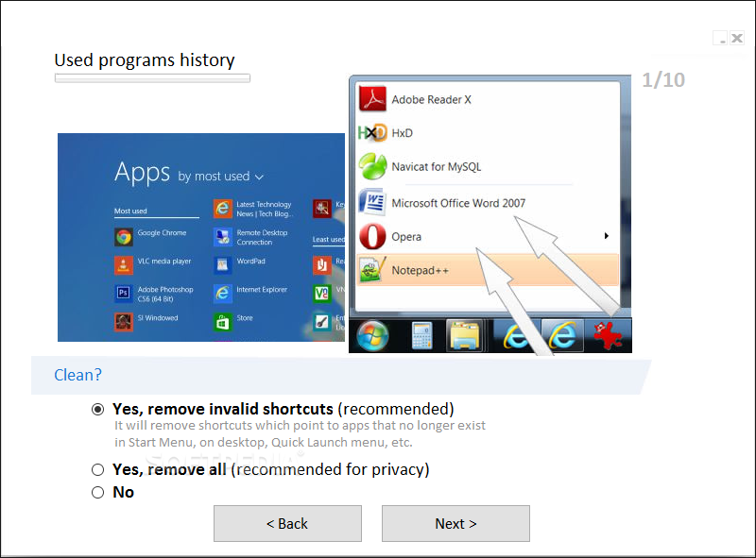Click the Microsoft Office Word 2007 icon
The width and height of the screenshot is (756, 558).
[x=372, y=202]
